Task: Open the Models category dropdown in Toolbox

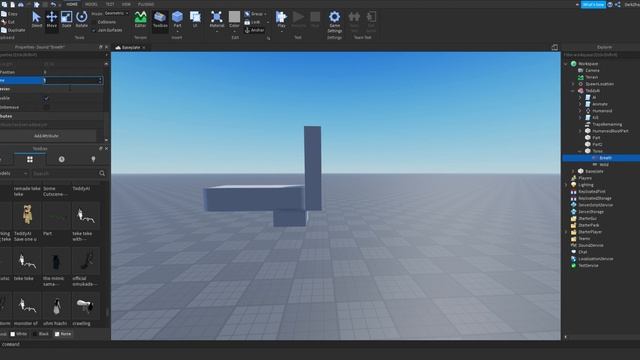Action: [x=13, y=173]
